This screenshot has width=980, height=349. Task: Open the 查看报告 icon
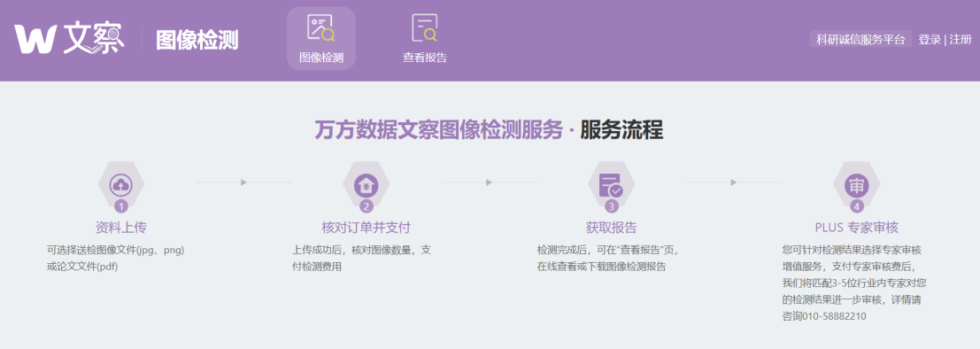[424, 28]
